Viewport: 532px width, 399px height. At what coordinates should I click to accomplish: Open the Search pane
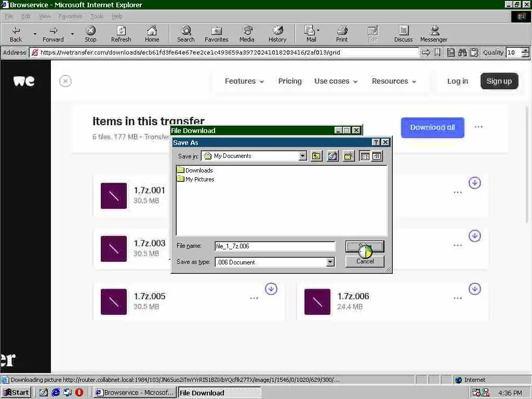(x=185, y=34)
